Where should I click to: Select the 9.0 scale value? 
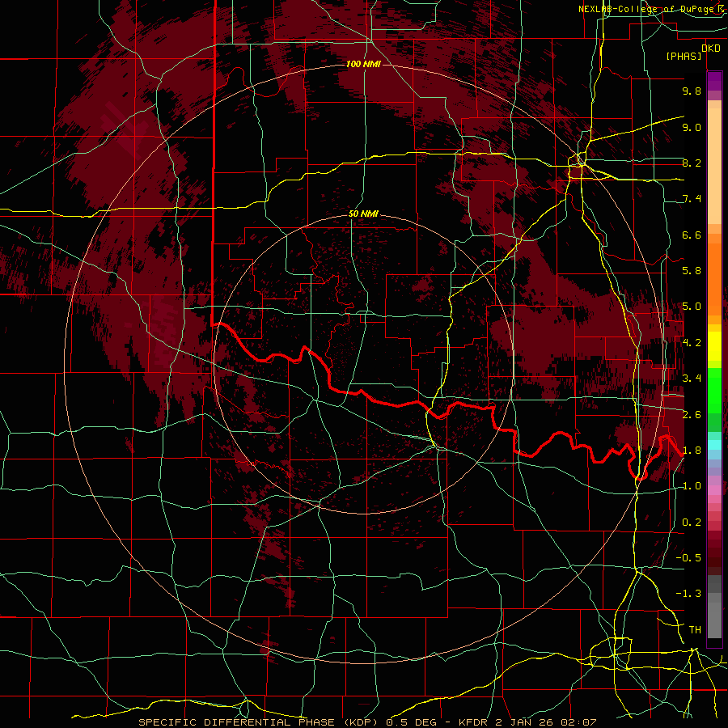coord(692,127)
